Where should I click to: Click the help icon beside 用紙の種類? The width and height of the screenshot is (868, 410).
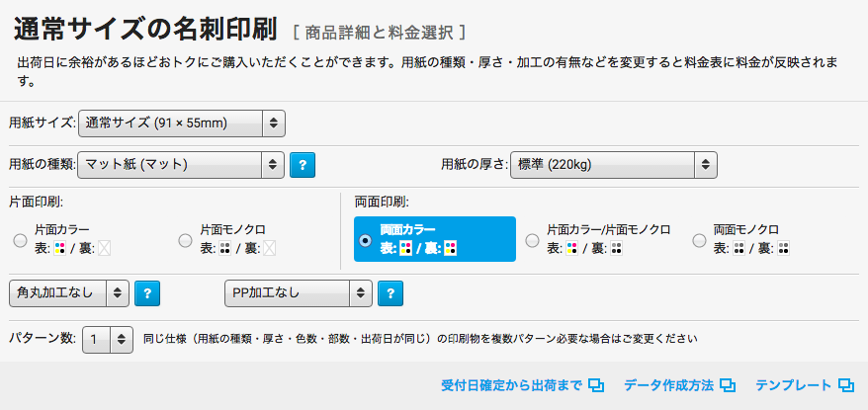click(x=302, y=164)
